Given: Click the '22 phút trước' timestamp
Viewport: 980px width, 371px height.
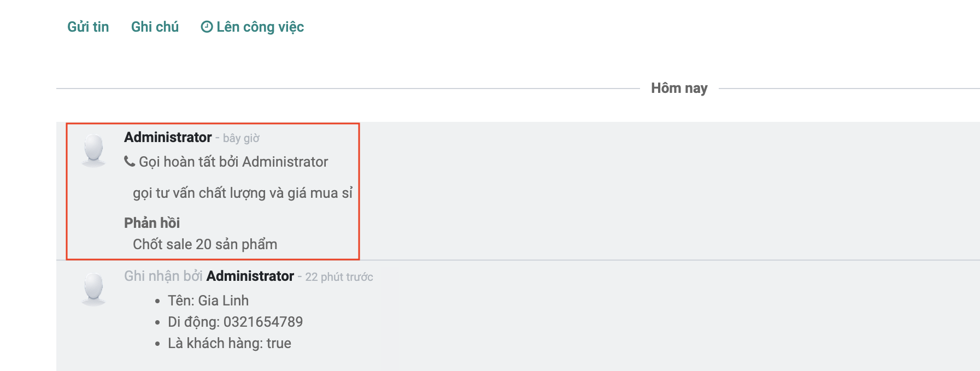Looking at the screenshot, I should tap(339, 277).
